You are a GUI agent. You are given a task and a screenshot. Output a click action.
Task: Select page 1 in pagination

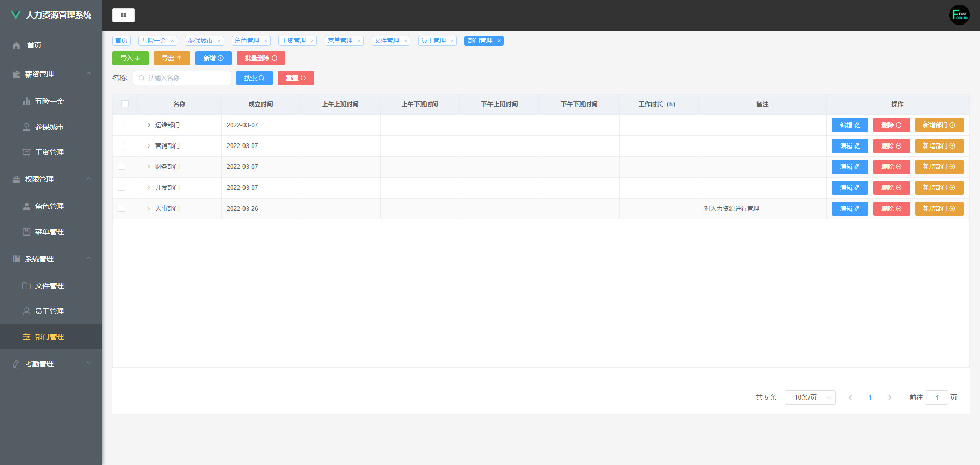coord(870,397)
